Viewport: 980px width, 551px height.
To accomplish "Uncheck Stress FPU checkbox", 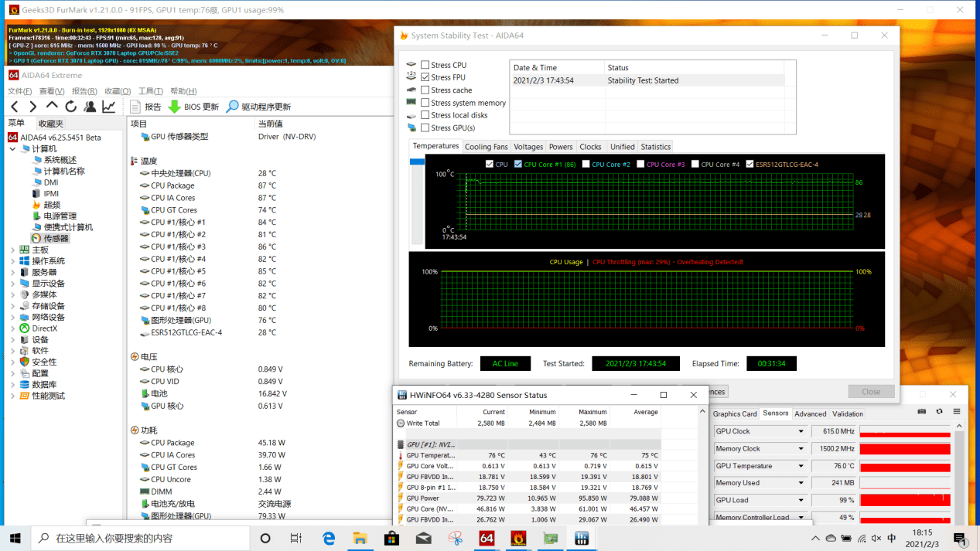I will click(425, 77).
